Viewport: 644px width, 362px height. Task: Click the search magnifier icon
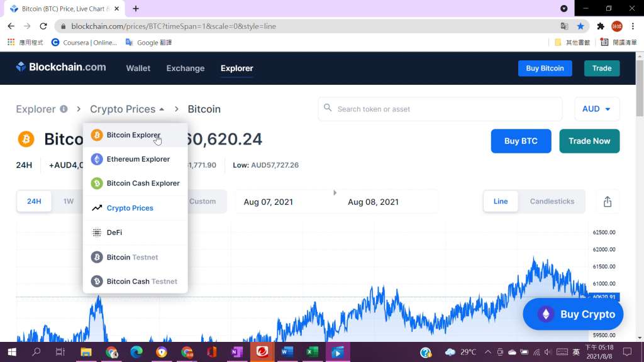click(328, 107)
